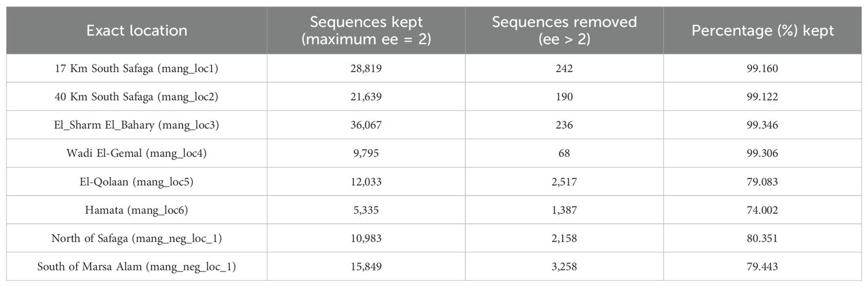Select the "Percentage (%) kept" column header

click(x=763, y=30)
